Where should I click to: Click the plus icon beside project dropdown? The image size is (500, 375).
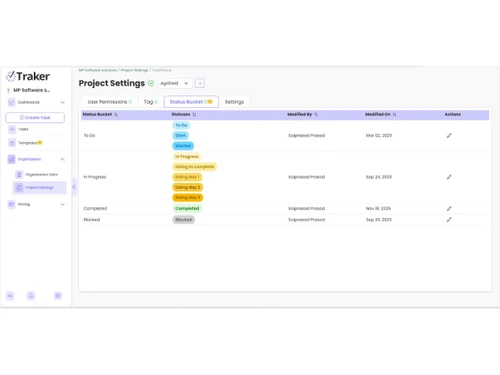pyautogui.click(x=200, y=83)
